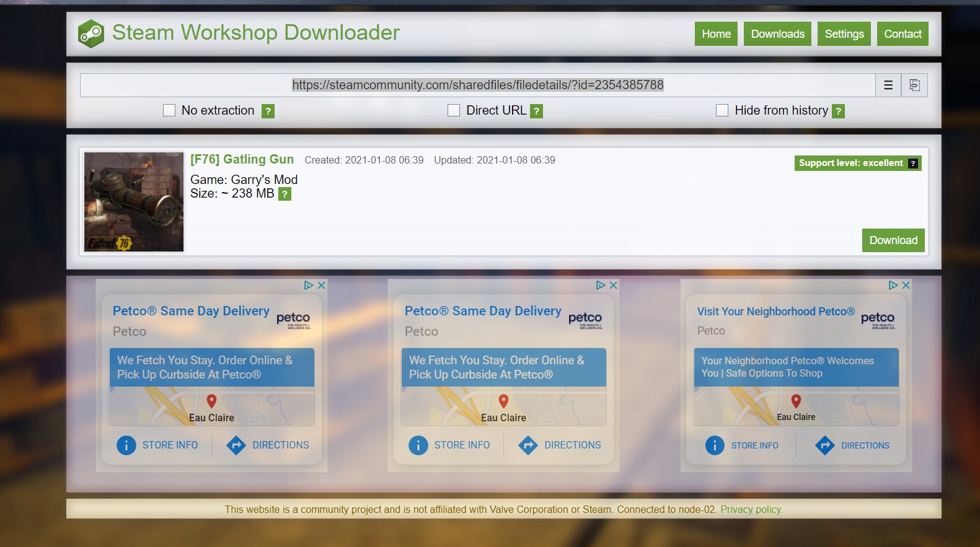Close the left Petco Same Day Delivery ad
The height and width of the screenshot is (547, 980).
pyautogui.click(x=321, y=285)
